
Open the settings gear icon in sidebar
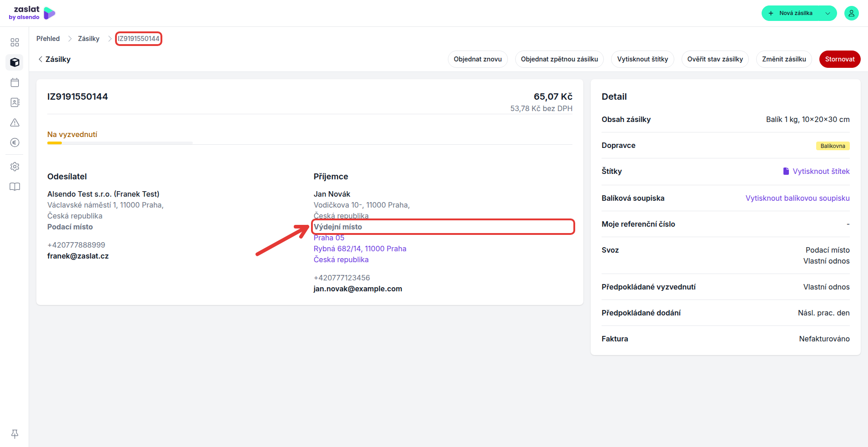tap(15, 167)
